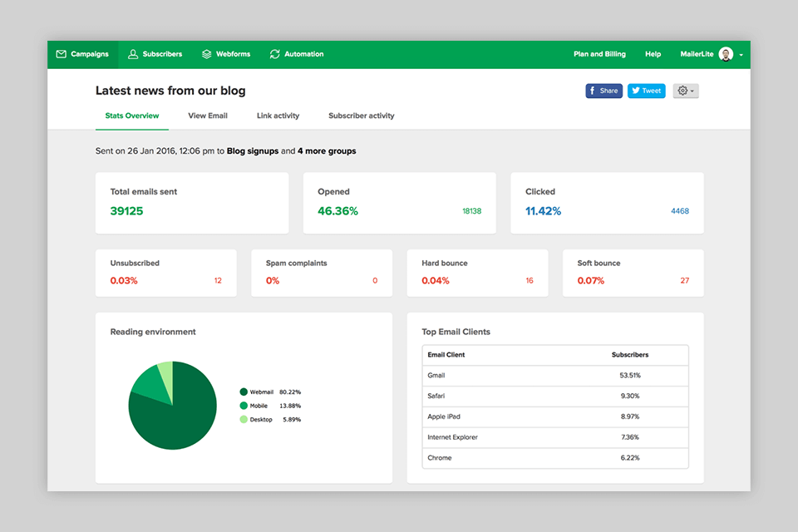Click the spam complaints count 0

[375, 280]
